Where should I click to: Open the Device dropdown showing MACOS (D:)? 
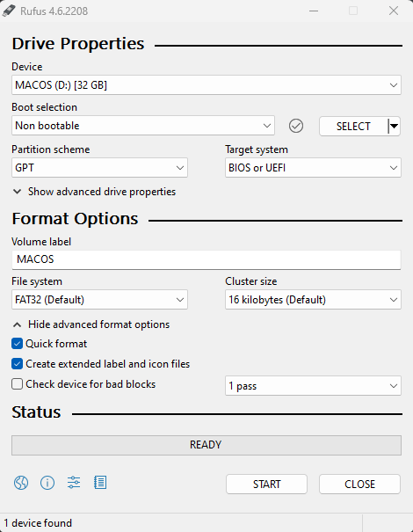[x=206, y=84]
